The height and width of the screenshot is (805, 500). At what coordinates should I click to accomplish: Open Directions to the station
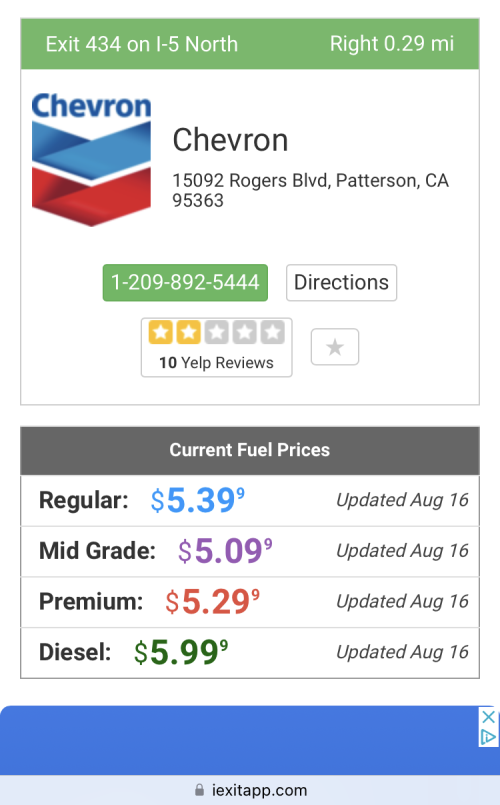[x=341, y=282]
